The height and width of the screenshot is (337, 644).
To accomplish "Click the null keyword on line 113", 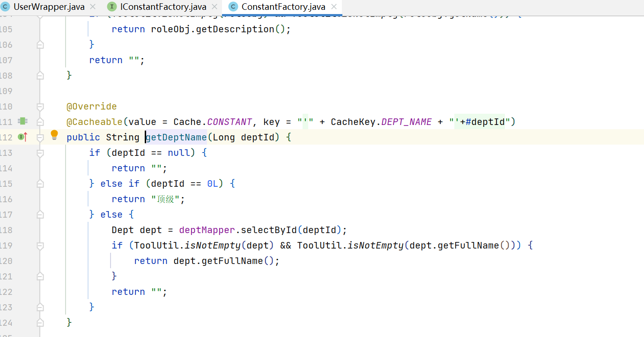I will (x=179, y=153).
